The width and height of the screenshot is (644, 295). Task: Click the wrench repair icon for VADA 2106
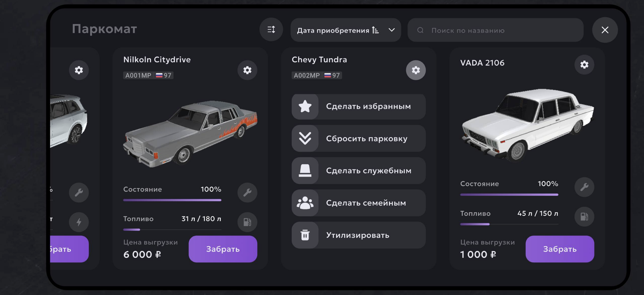point(584,187)
